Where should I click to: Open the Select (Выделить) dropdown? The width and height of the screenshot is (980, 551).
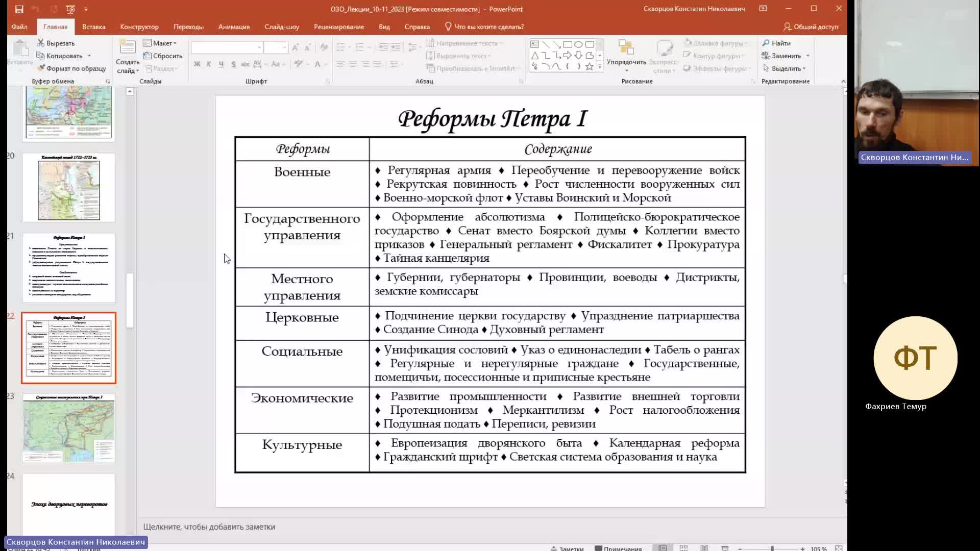pos(785,68)
